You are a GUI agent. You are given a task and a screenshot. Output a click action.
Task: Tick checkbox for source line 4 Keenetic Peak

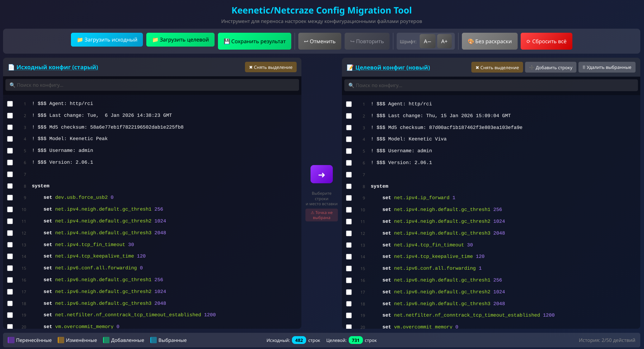tap(10, 139)
